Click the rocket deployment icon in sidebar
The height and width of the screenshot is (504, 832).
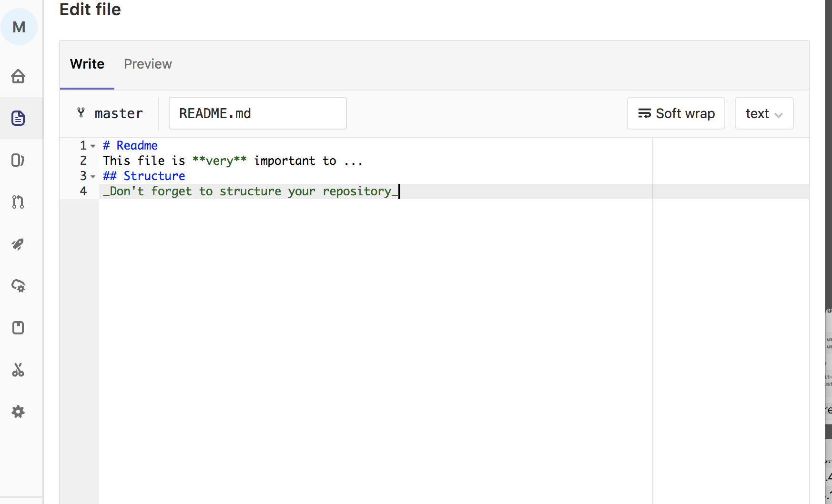(x=18, y=244)
